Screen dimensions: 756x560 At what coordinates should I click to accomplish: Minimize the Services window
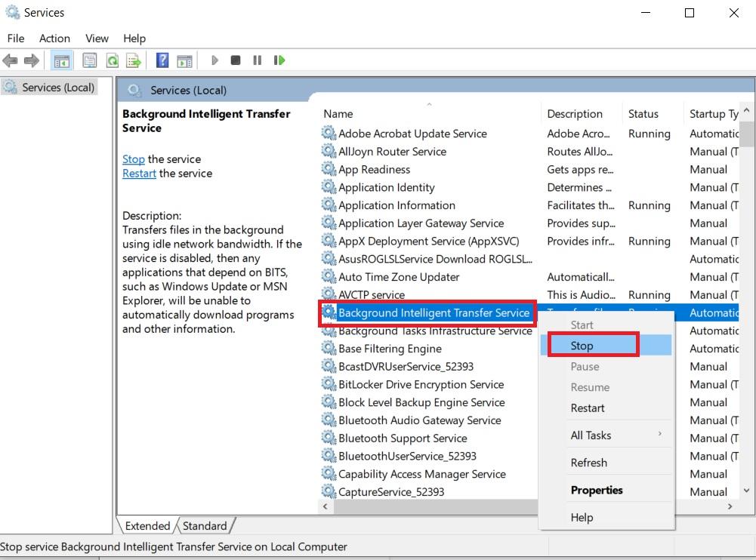[646, 13]
